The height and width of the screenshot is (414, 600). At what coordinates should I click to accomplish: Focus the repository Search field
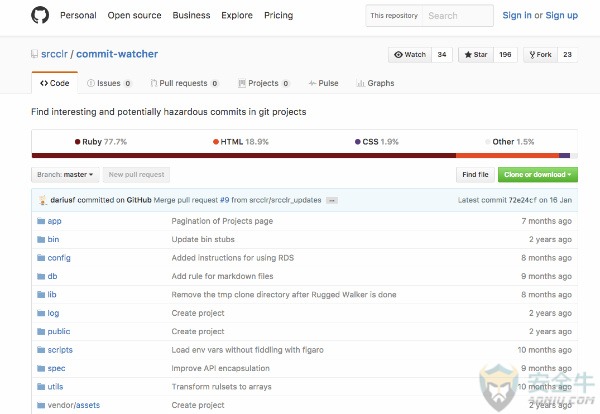[458, 16]
